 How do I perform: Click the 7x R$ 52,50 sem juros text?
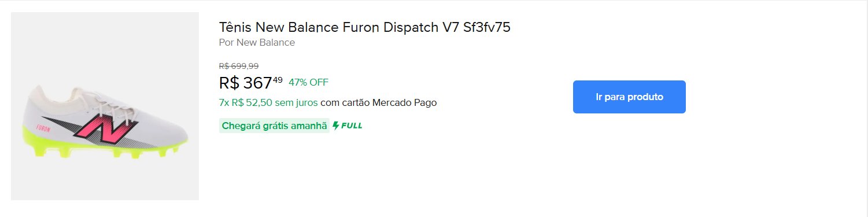pos(268,102)
